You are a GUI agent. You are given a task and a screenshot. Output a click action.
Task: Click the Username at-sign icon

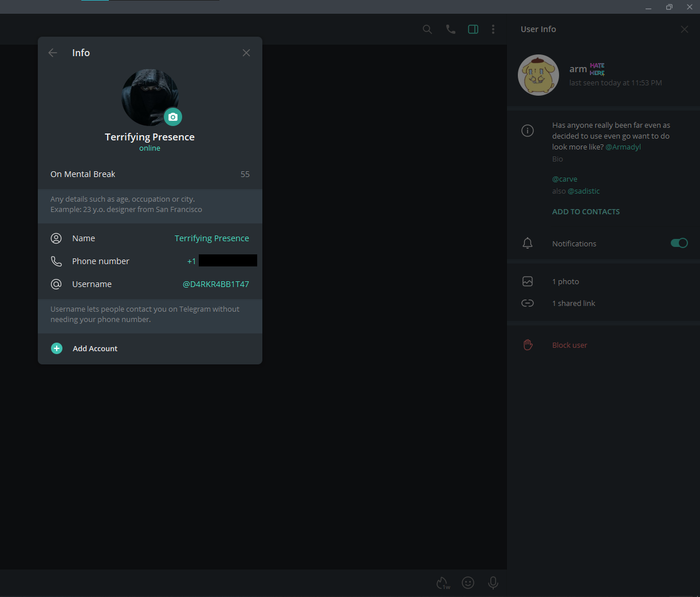(x=56, y=284)
